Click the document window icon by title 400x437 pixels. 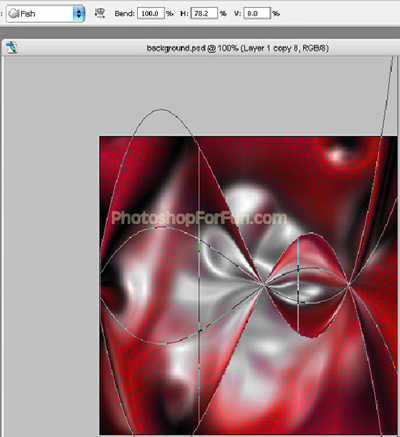click(12, 47)
